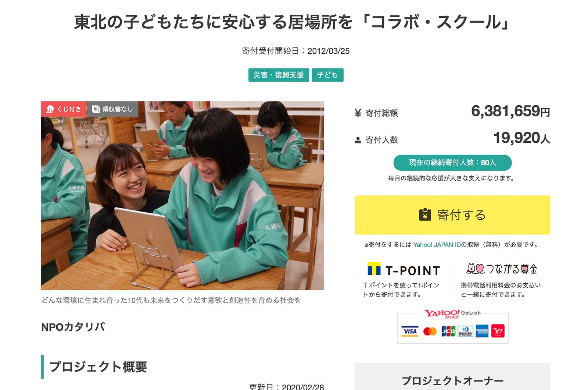
Task: Click the American Express card icon
Action: (x=482, y=331)
